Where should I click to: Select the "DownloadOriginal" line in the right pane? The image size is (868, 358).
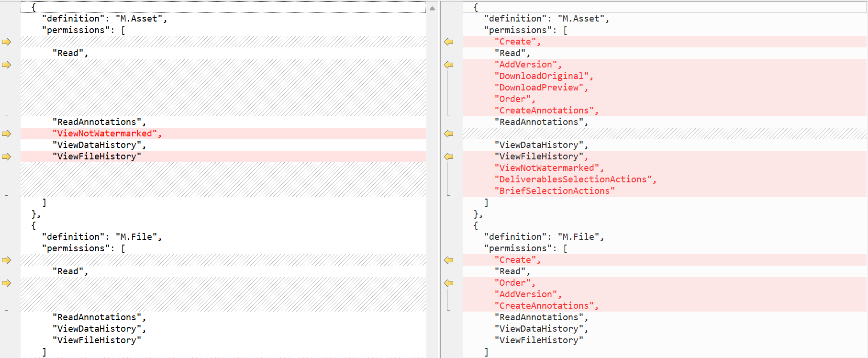pyautogui.click(x=544, y=76)
